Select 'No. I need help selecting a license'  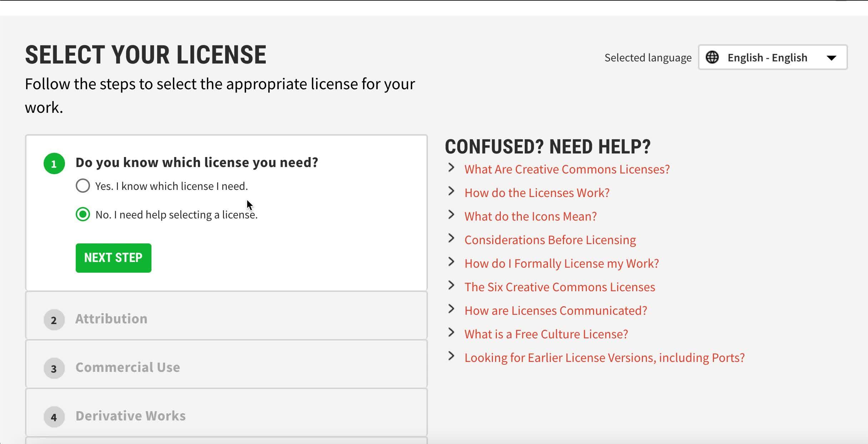pos(83,215)
